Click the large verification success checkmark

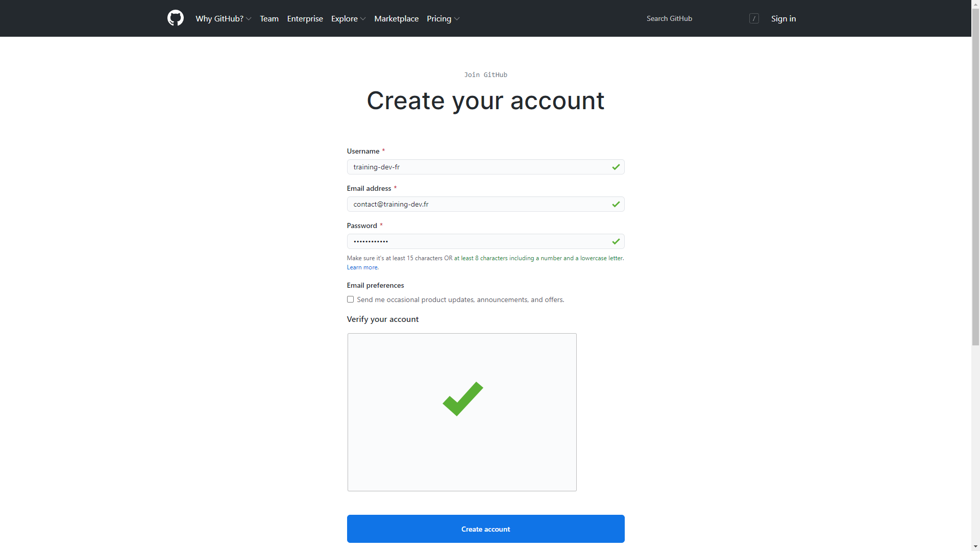click(463, 399)
